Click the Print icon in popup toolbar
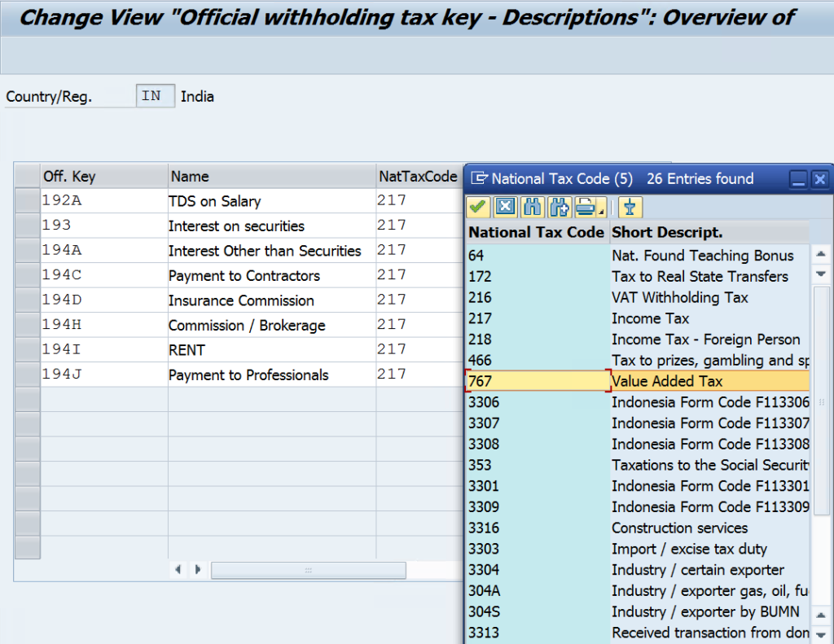The image size is (834, 644). pyautogui.click(x=586, y=207)
